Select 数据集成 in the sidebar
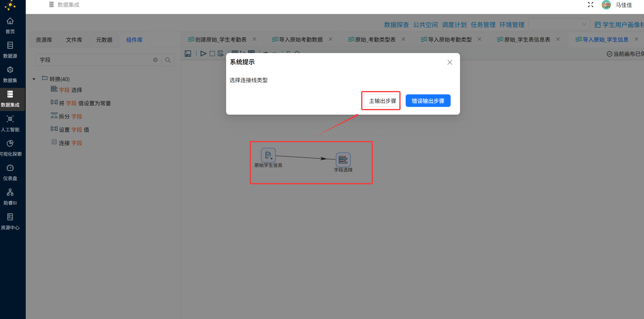This screenshot has height=319, width=644. coord(10,99)
